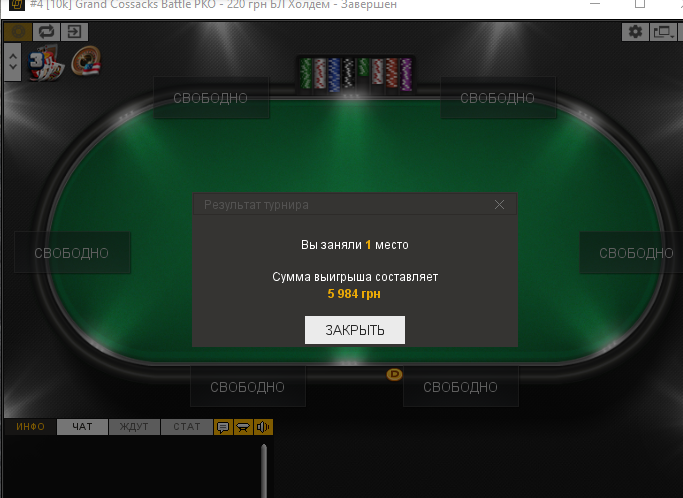Click the chat panel scrollbar

pos(264,471)
